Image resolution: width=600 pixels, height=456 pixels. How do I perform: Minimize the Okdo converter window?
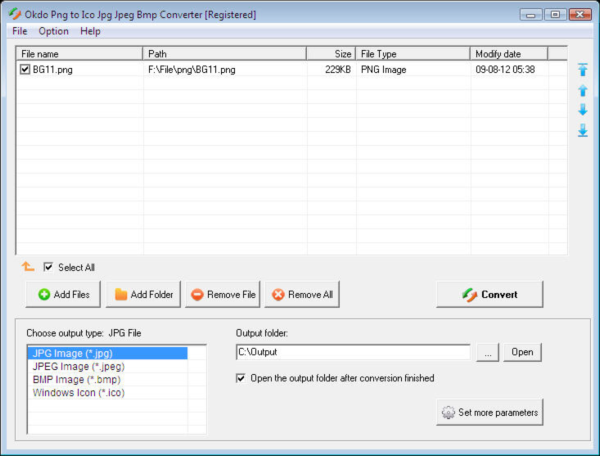[531, 15]
